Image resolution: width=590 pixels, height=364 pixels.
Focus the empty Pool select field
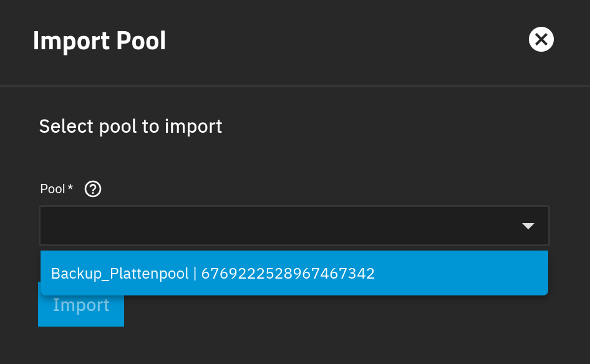[x=294, y=226]
